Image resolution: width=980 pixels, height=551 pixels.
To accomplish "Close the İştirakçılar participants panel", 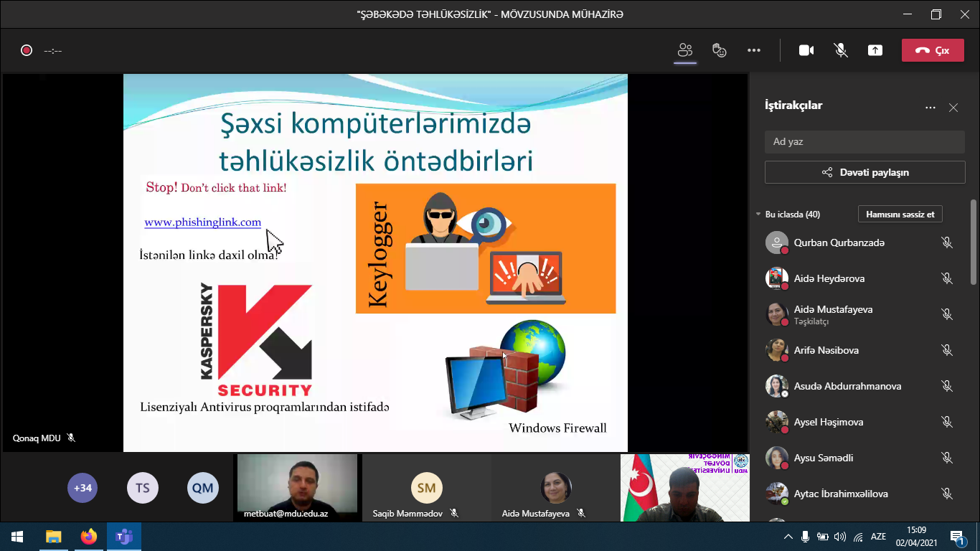I will click(953, 108).
